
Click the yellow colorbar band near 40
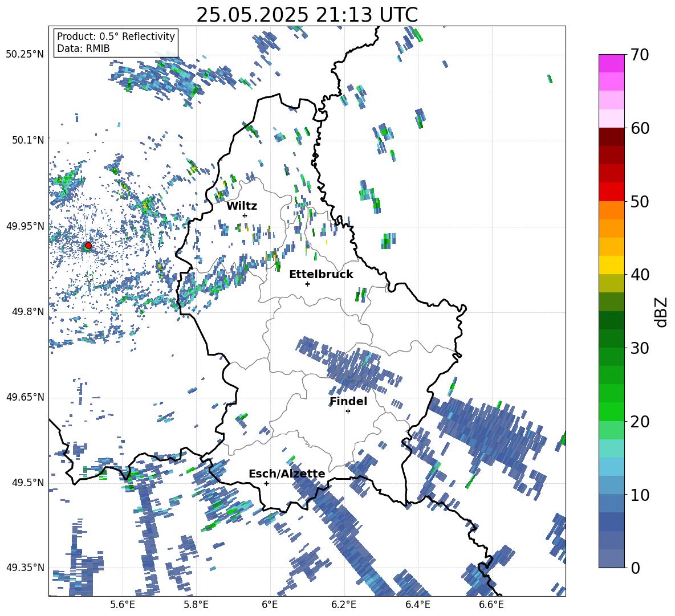coord(611,265)
